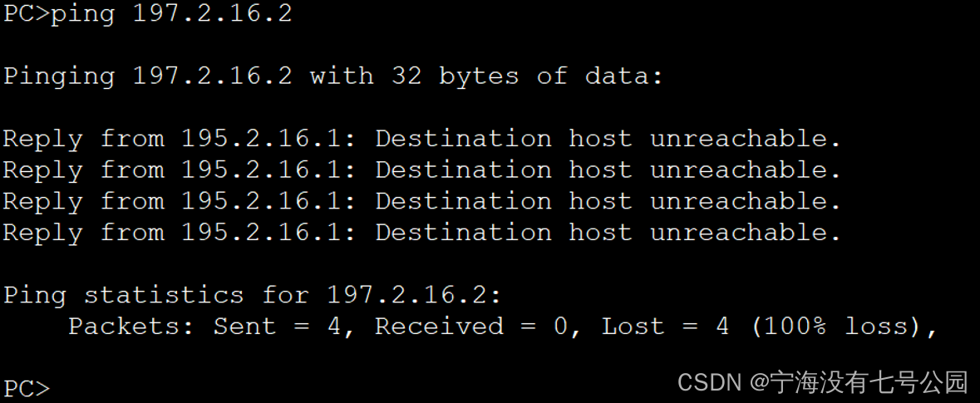
Task: Click 197.2.16.2 in the top command line
Action: pyautogui.click(x=212, y=14)
